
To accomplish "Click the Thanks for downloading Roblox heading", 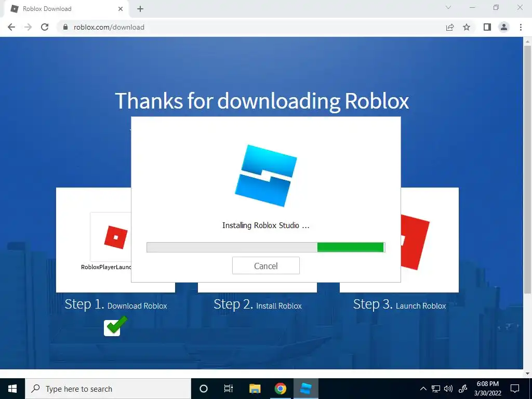I will click(262, 101).
